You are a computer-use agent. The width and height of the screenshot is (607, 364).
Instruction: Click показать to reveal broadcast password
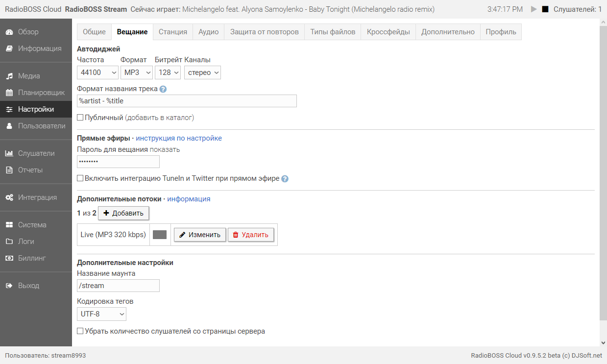click(165, 149)
